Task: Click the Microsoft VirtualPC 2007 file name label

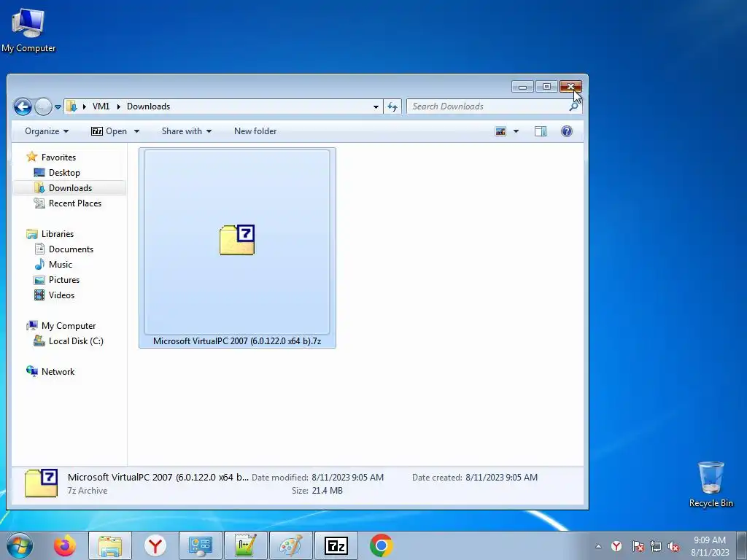Action: pyautogui.click(x=237, y=341)
